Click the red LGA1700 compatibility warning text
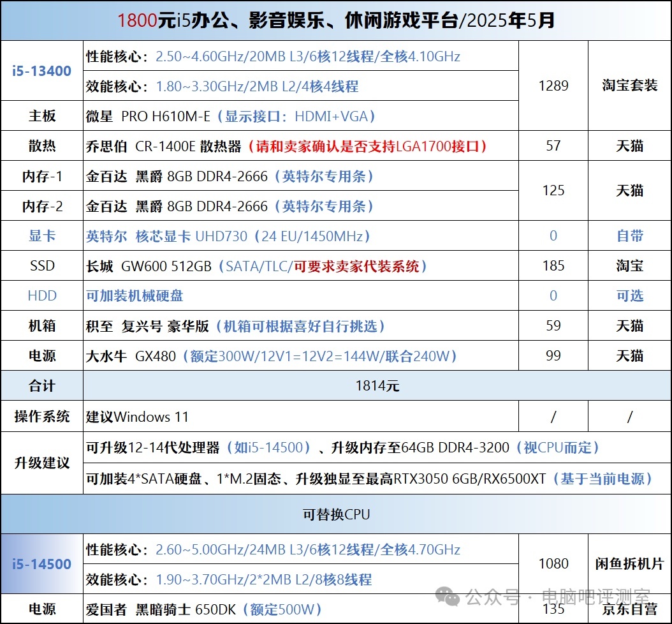This screenshot has width=672, height=624. point(369,146)
